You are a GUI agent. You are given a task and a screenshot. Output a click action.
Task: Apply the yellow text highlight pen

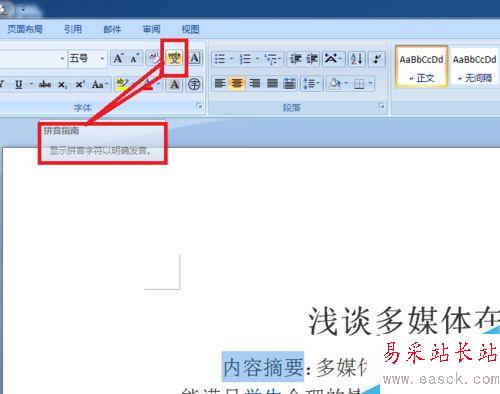click(122, 84)
